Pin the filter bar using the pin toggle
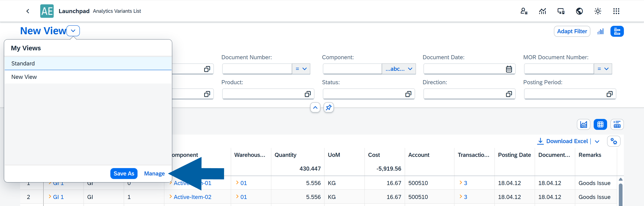 pos(328,107)
